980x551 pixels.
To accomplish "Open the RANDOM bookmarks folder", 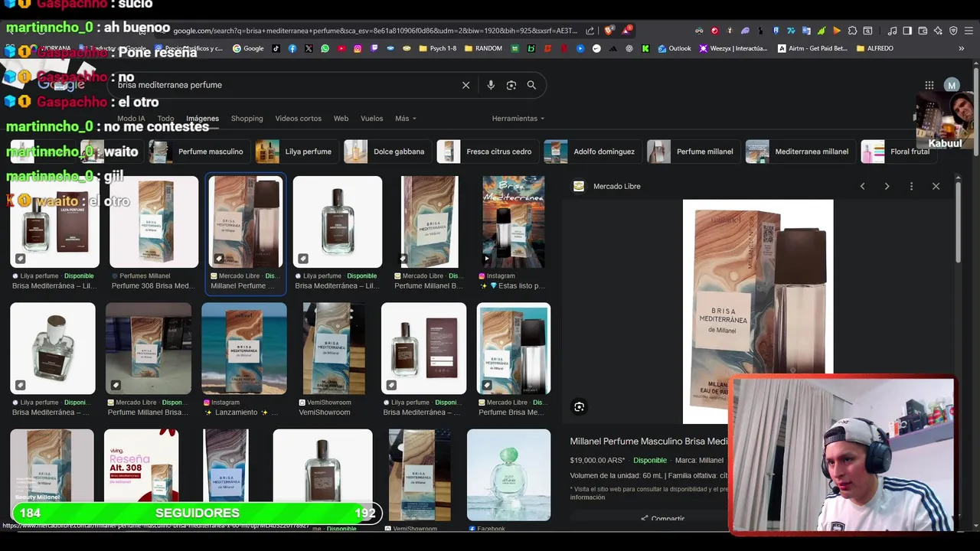I will (483, 48).
